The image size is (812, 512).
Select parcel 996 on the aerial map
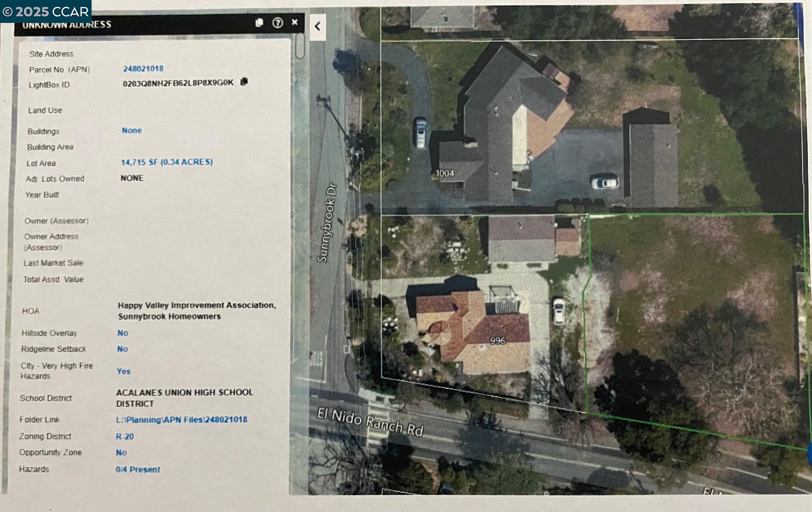click(497, 341)
